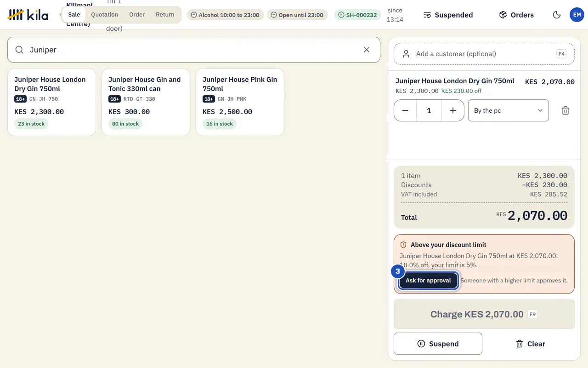
Task: Click Charge KES 2,070.00 button
Action: [x=484, y=314]
